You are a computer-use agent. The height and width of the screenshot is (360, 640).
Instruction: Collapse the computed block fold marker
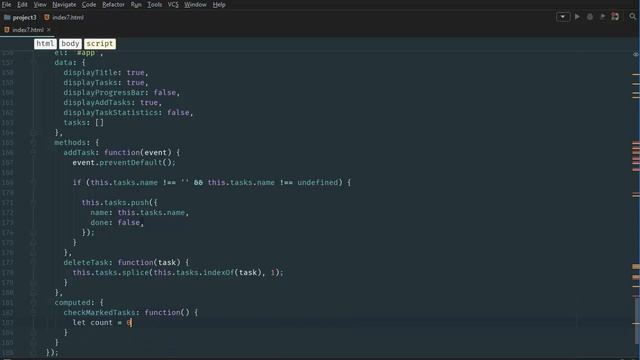(33, 302)
